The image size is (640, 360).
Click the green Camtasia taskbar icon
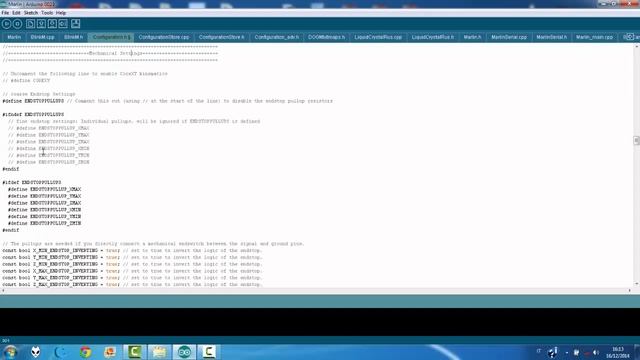[x=135, y=352]
